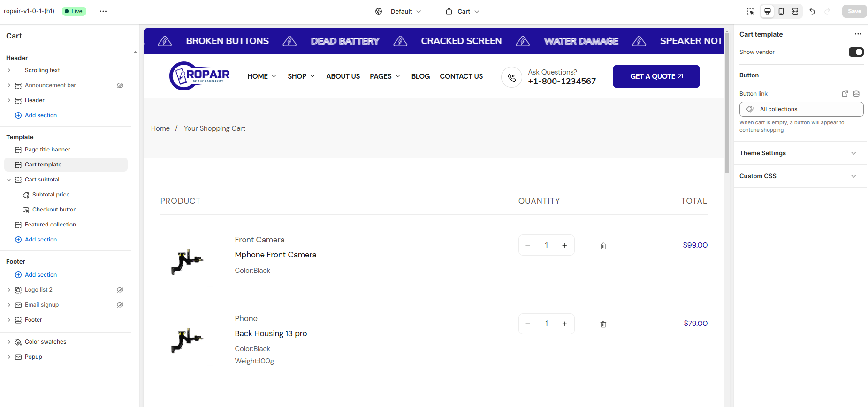Click the ABOUT US navigation item

coord(343,76)
